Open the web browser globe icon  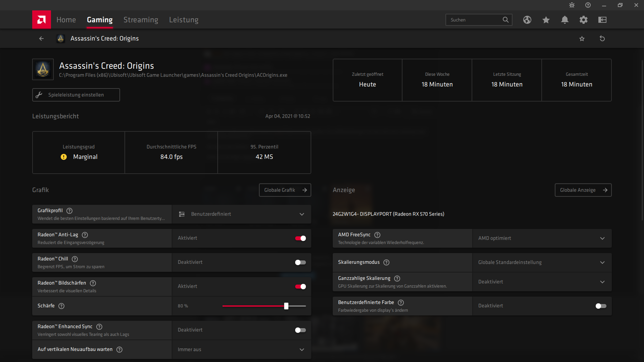[527, 20]
